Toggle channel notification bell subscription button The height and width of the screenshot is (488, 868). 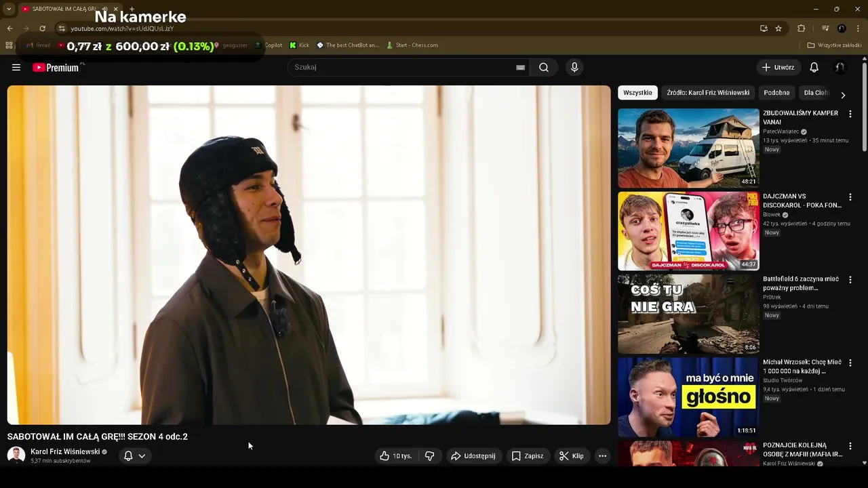(134, 456)
